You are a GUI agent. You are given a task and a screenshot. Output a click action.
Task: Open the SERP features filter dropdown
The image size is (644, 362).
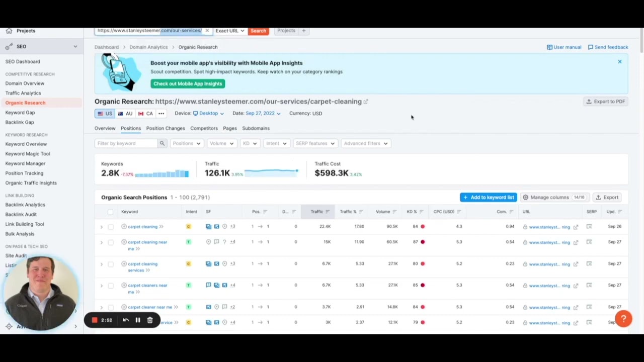[315, 143]
